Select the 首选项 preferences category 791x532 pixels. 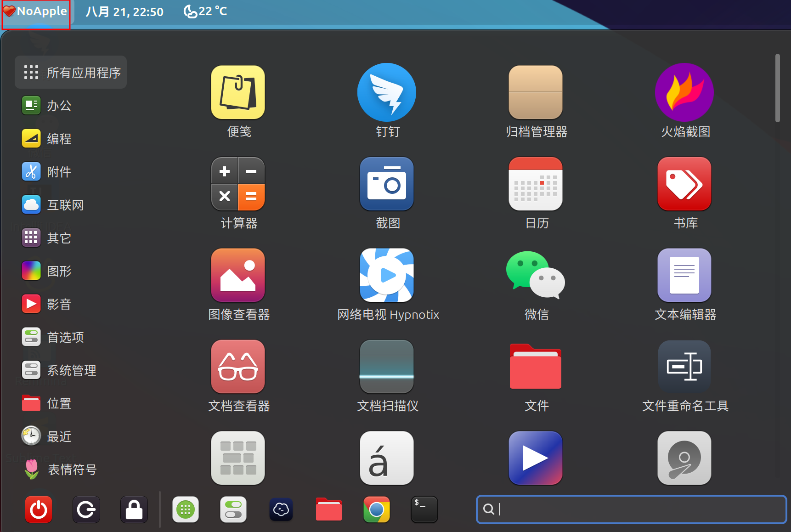[x=71, y=337]
